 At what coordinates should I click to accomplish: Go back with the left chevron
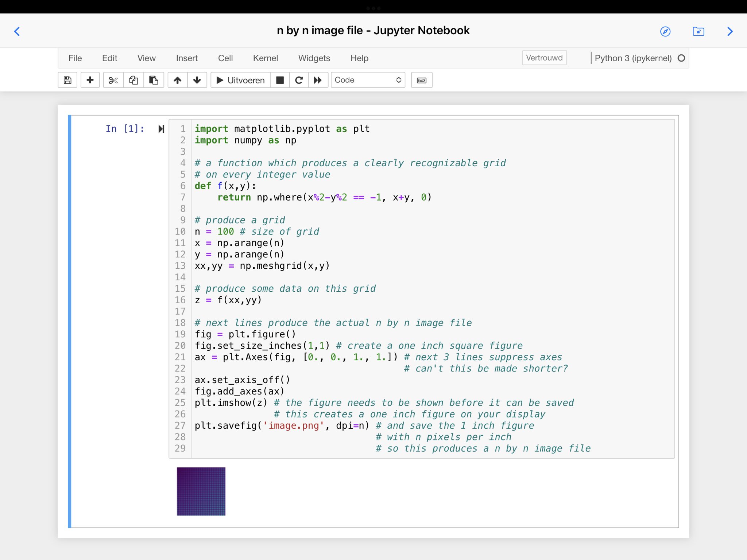click(x=17, y=31)
